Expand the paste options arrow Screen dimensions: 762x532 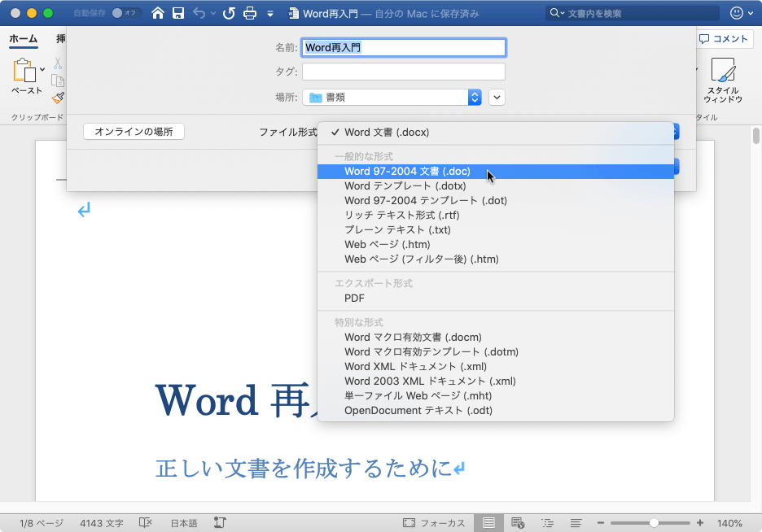point(43,69)
